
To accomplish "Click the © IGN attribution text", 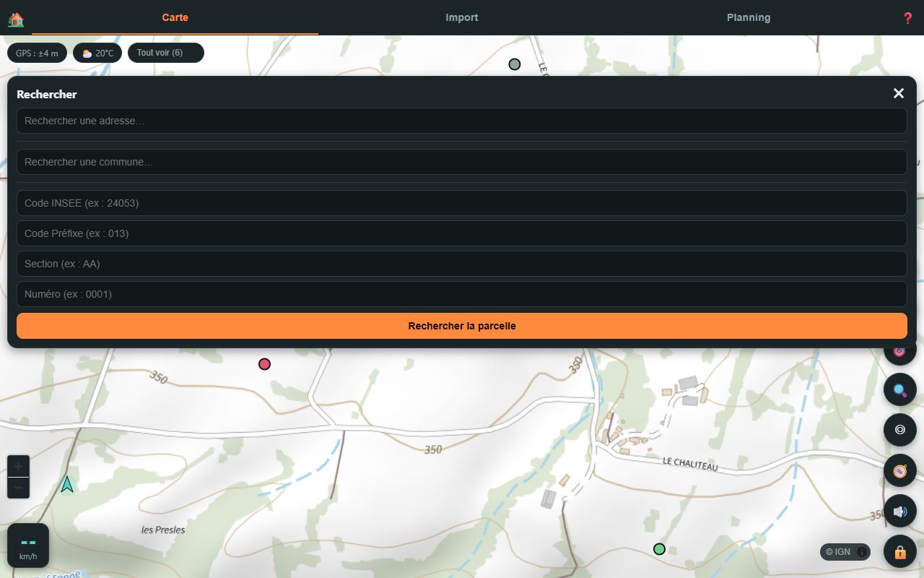I will (x=838, y=552).
